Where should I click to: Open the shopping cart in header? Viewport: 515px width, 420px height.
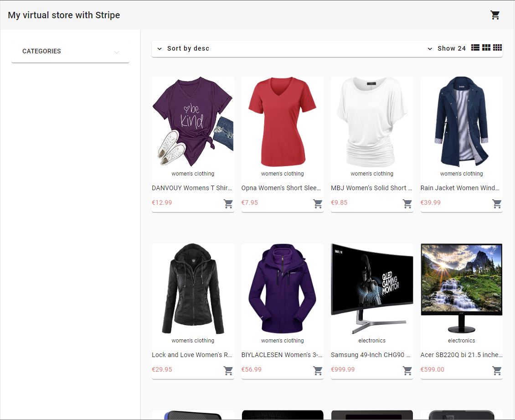pos(495,15)
